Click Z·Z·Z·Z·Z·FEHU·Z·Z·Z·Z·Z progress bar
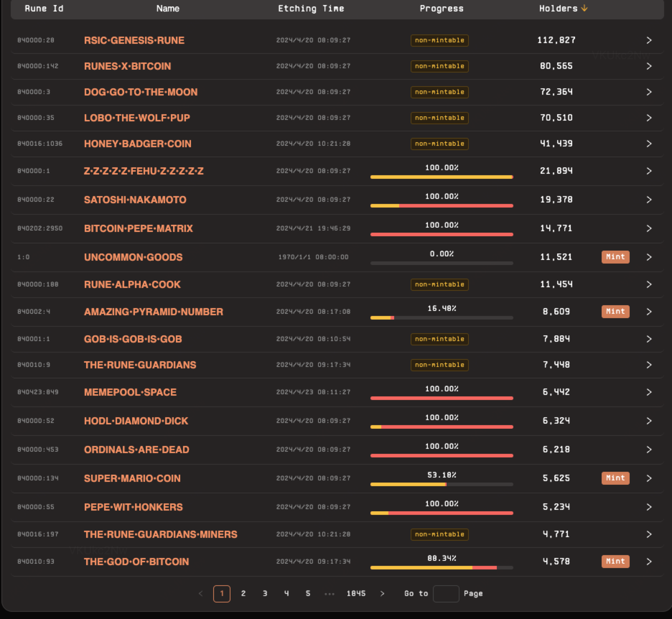The height and width of the screenshot is (619, 672). click(442, 177)
